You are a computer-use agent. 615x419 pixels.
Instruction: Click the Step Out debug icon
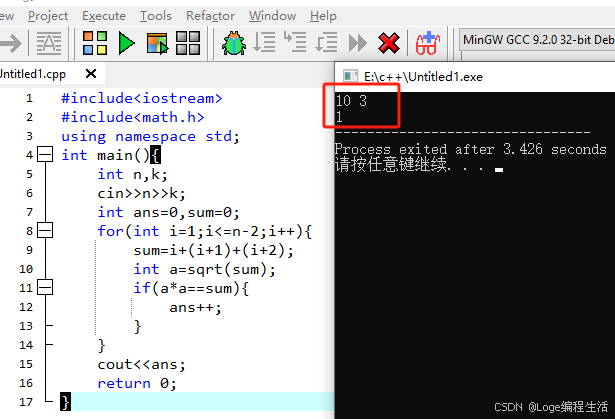coord(326,43)
